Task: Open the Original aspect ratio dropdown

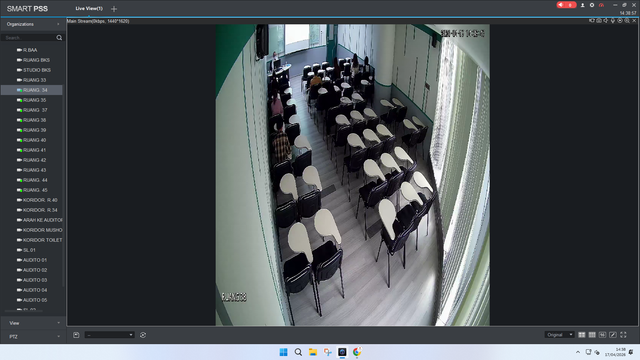Action: [x=559, y=335]
